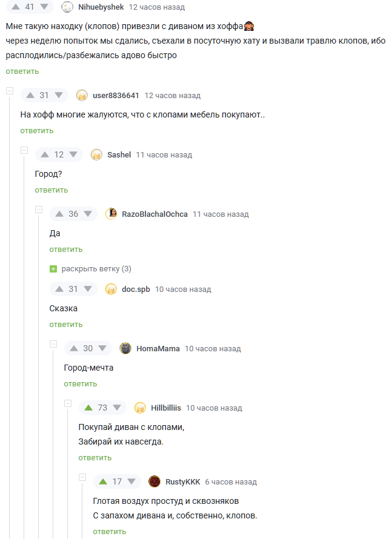Upvote the RazoBlachalOchca comment
This screenshot has width=392, height=539.
pyautogui.click(x=59, y=214)
